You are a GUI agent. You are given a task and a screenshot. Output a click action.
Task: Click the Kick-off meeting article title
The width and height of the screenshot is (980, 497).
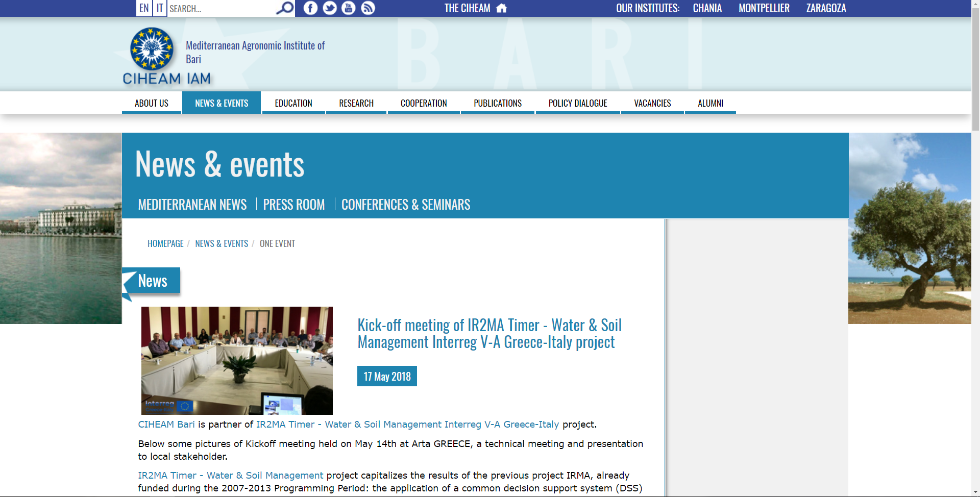click(x=489, y=333)
